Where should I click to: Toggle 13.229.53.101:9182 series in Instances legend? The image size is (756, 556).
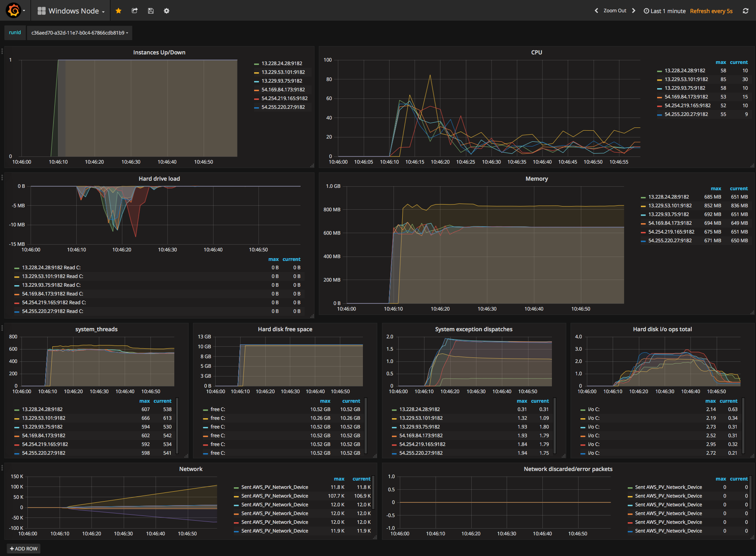283,72
